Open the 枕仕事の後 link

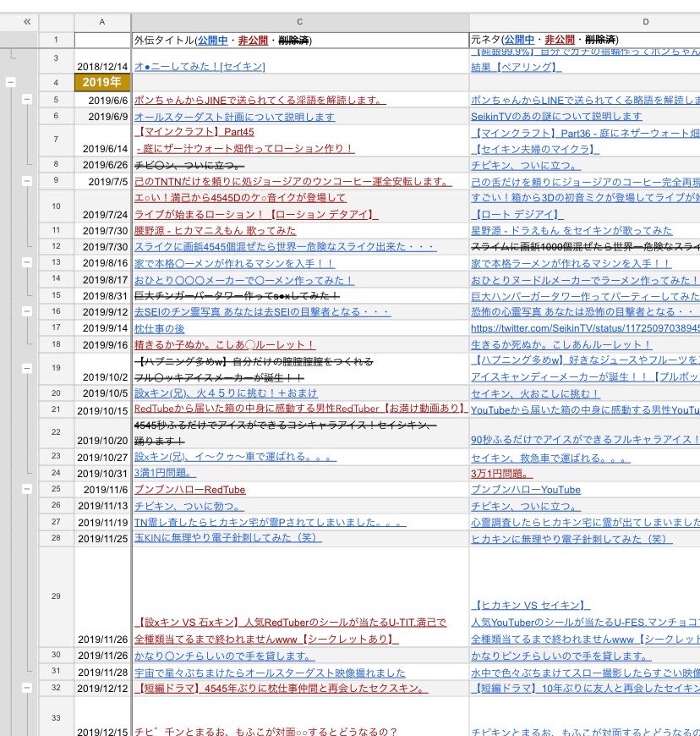160,328
